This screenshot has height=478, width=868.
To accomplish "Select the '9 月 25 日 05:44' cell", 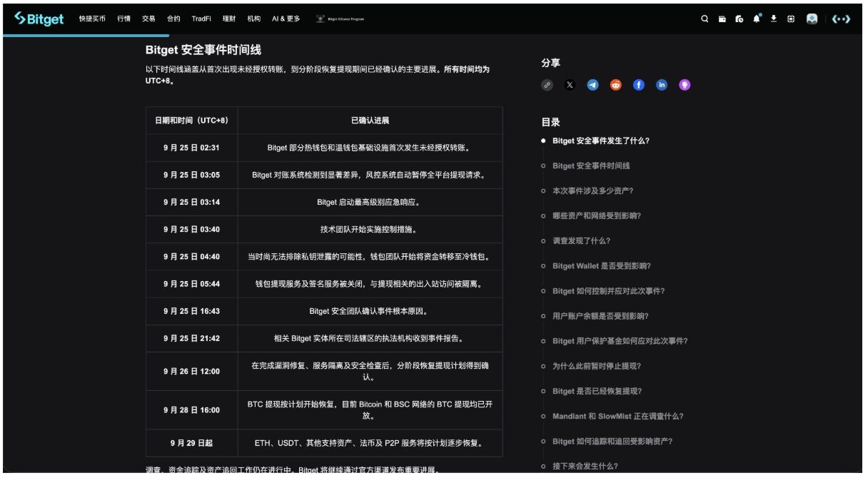I will (191, 283).
